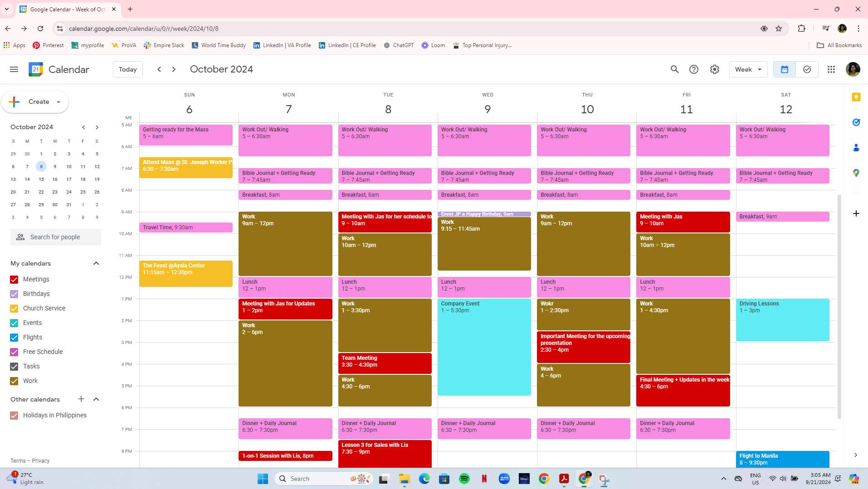Image resolution: width=868 pixels, height=489 pixels.
Task: Open the Week view dropdown
Action: [748, 69]
